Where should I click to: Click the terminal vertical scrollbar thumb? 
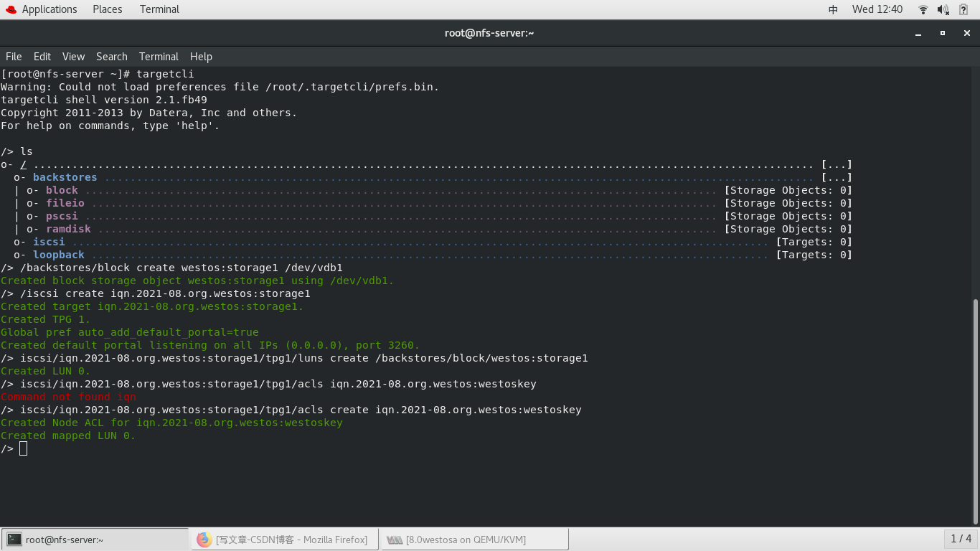[x=975, y=412]
